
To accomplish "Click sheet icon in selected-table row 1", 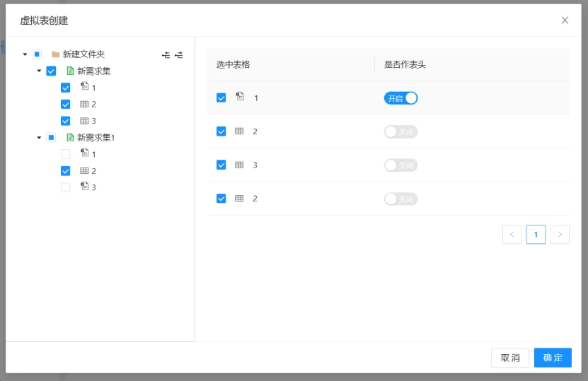I will click(x=240, y=96).
